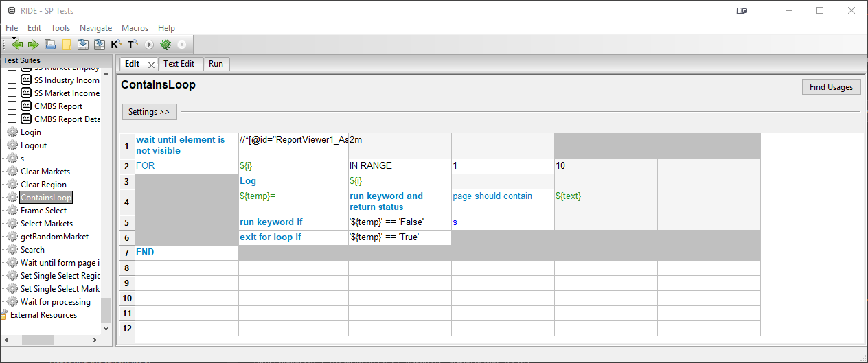Open directory with yellow folder icon
Viewport: 868px width, 363px height.
[x=67, y=45]
